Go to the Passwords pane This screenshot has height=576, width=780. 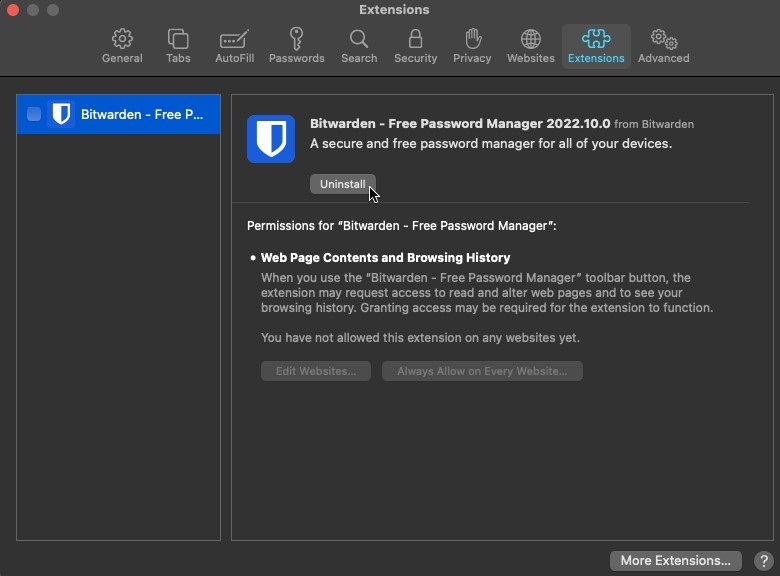[296, 46]
